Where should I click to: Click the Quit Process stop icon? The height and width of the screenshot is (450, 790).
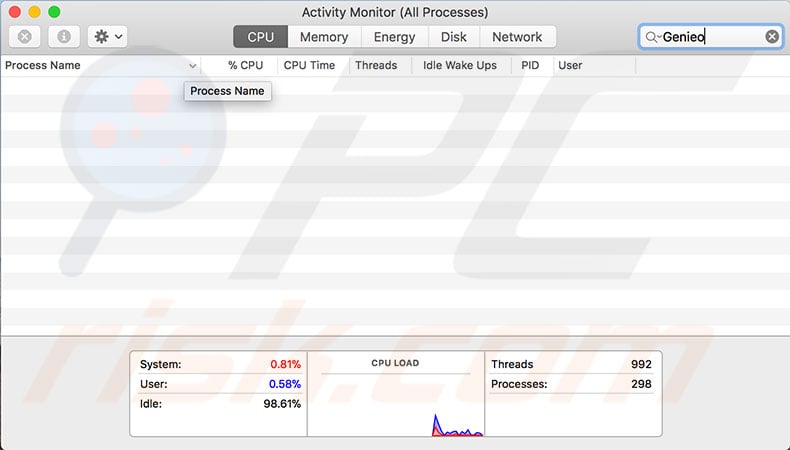click(x=25, y=37)
